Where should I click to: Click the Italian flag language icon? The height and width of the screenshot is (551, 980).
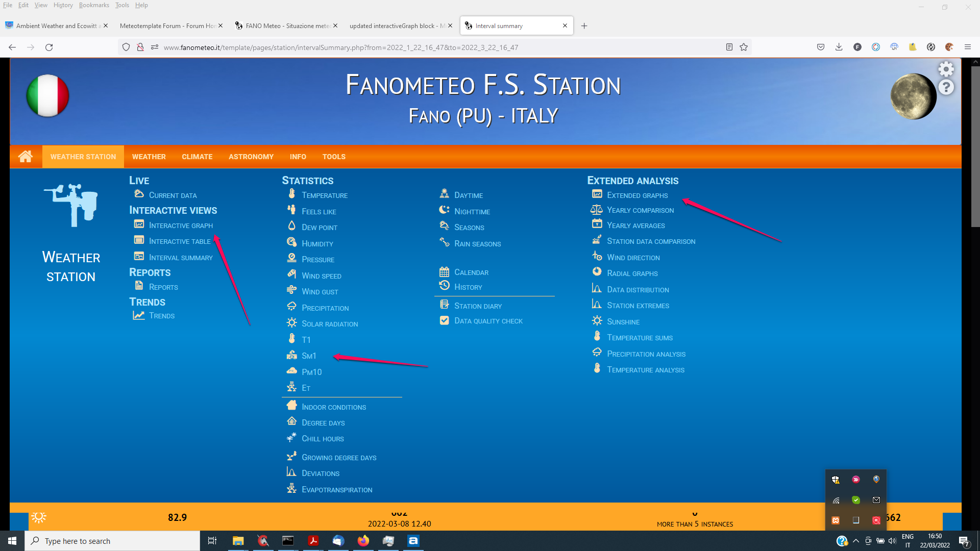pyautogui.click(x=47, y=96)
